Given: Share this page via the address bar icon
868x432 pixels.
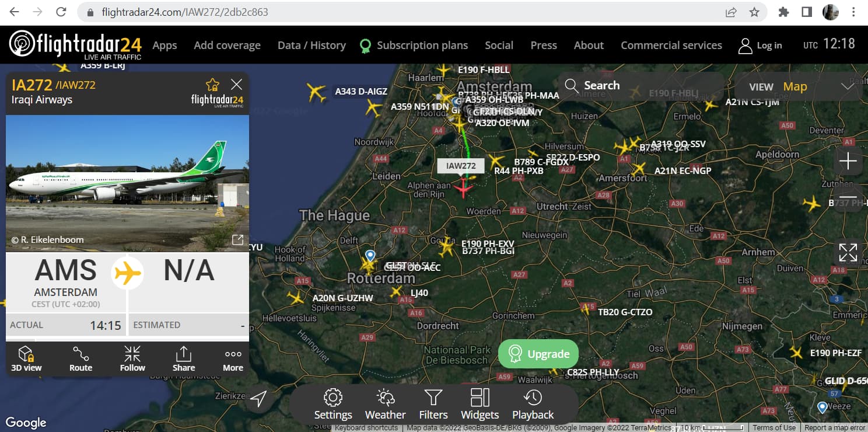Looking at the screenshot, I should pyautogui.click(x=731, y=12).
